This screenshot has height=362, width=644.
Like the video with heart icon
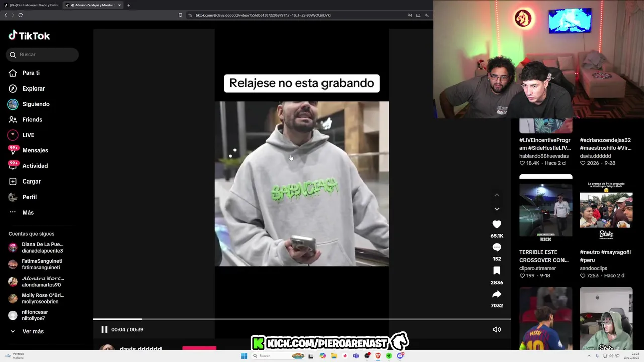(x=497, y=224)
